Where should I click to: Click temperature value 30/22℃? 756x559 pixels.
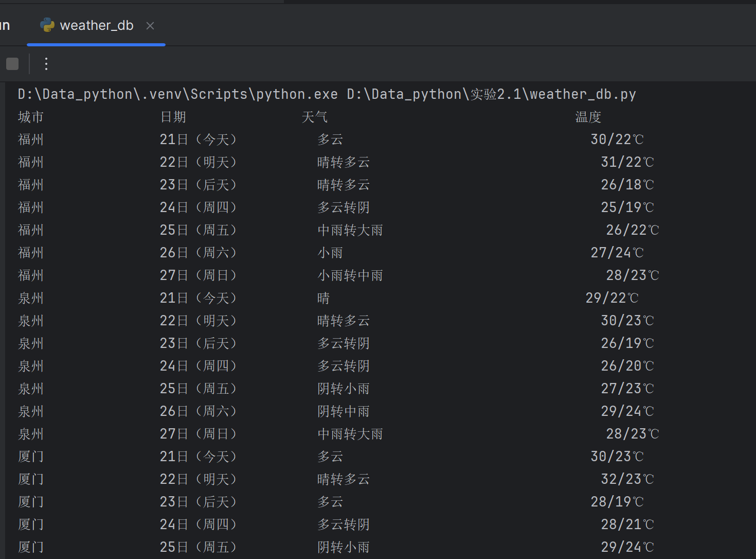(617, 139)
